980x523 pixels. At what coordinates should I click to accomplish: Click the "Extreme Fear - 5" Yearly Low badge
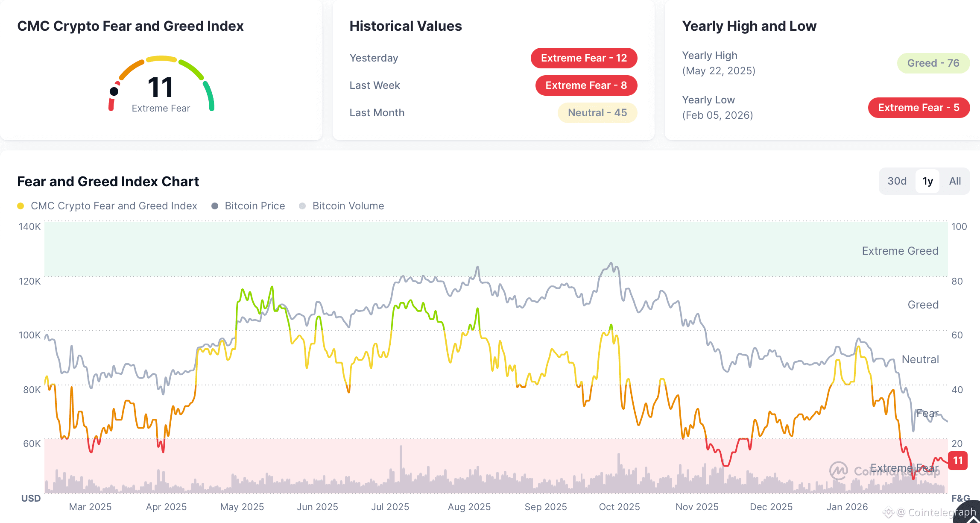[x=919, y=107]
